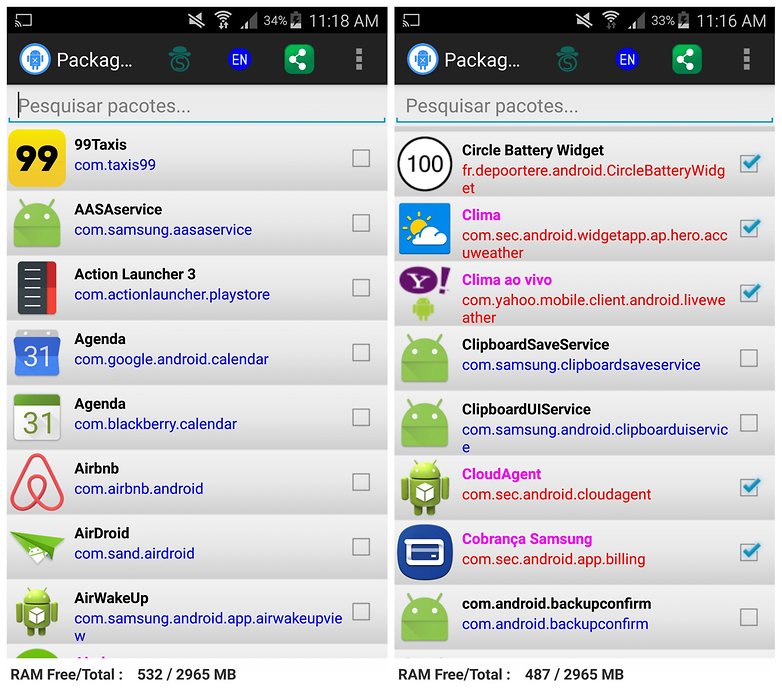The image size is (782, 696).
Task: Check the ClipboardUIService checkbox
Action: pyautogui.click(x=749, y=423)
